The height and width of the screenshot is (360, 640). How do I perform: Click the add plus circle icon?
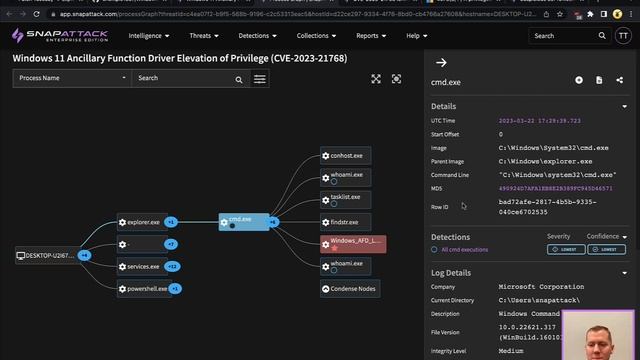pos(579,80)
